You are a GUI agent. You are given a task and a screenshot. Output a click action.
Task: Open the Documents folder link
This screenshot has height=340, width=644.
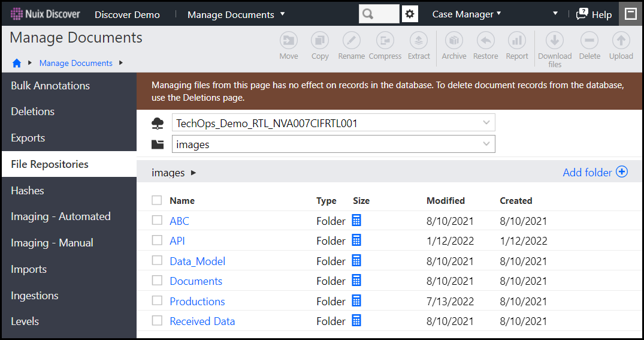coord(196,281)
